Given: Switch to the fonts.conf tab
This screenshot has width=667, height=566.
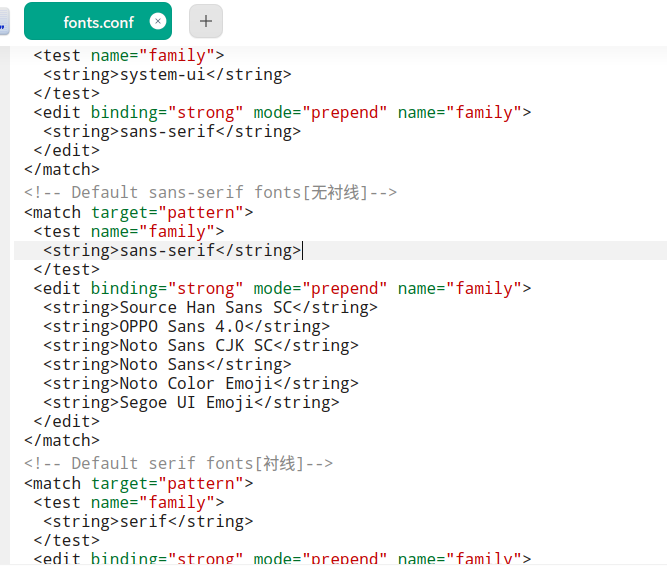Looking at the screenshot, I should coord(98,21).
